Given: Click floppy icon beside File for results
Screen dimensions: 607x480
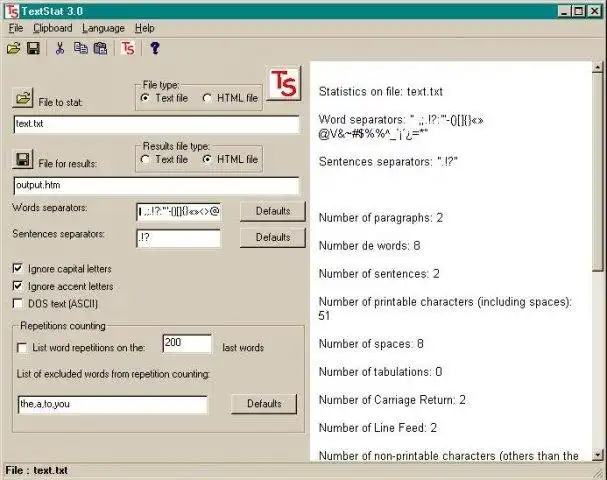Looking at the screenshot, I should coord(23,159).
